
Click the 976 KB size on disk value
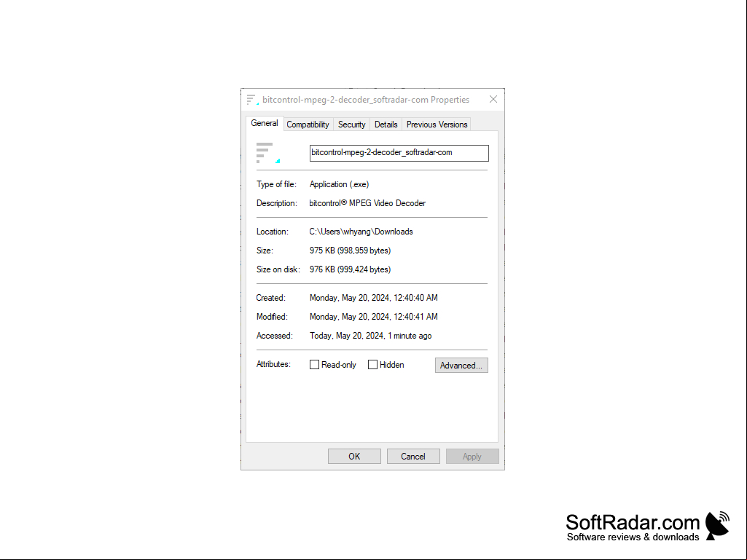pyautogui.click(x=350, y=269)
